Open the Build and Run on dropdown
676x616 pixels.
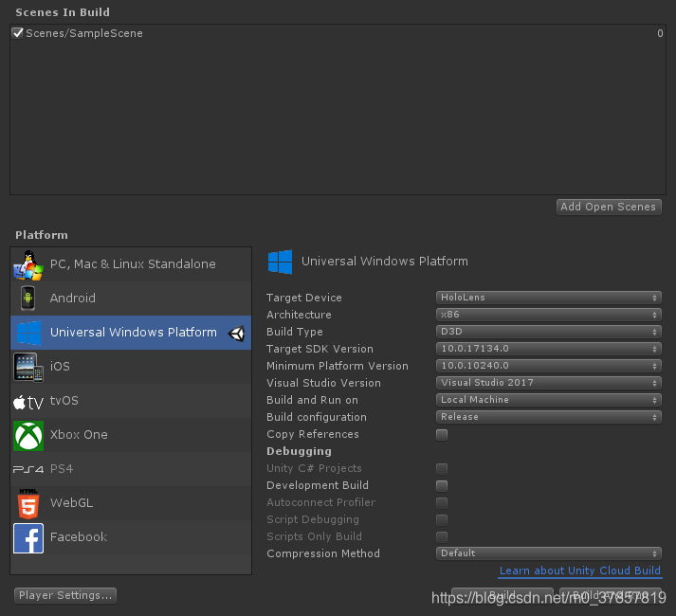tap(548, 400)
